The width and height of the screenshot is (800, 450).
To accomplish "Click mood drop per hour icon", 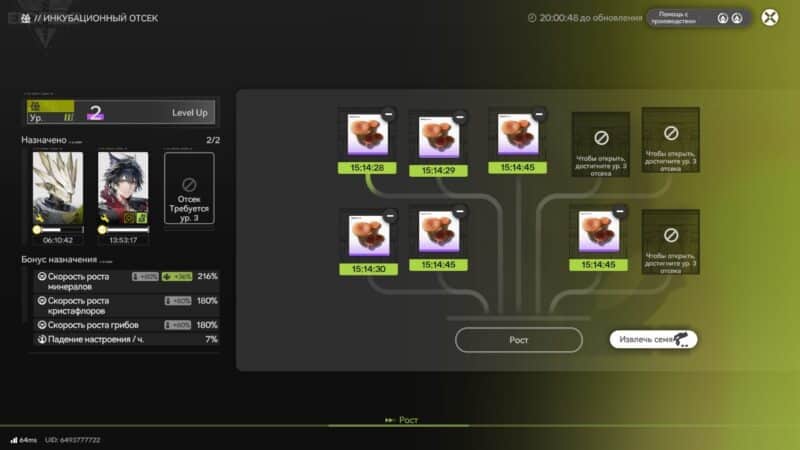I will coord(42,339).
